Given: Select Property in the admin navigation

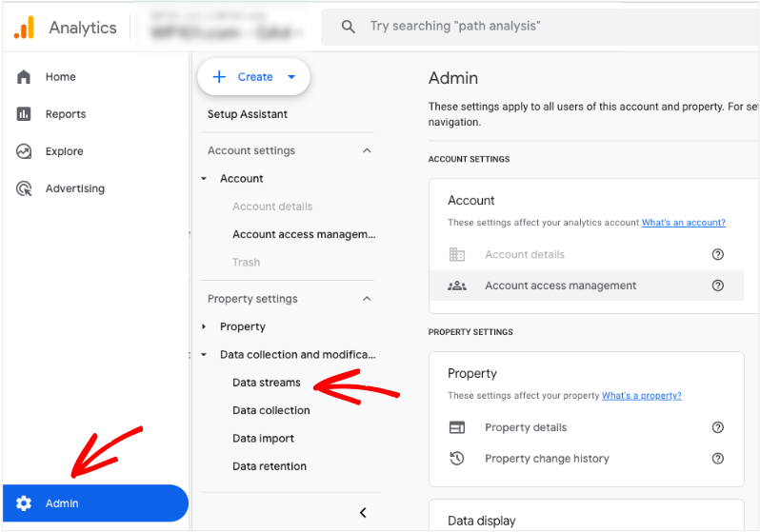Looking at the screenshot, I should tap(243, 326).
